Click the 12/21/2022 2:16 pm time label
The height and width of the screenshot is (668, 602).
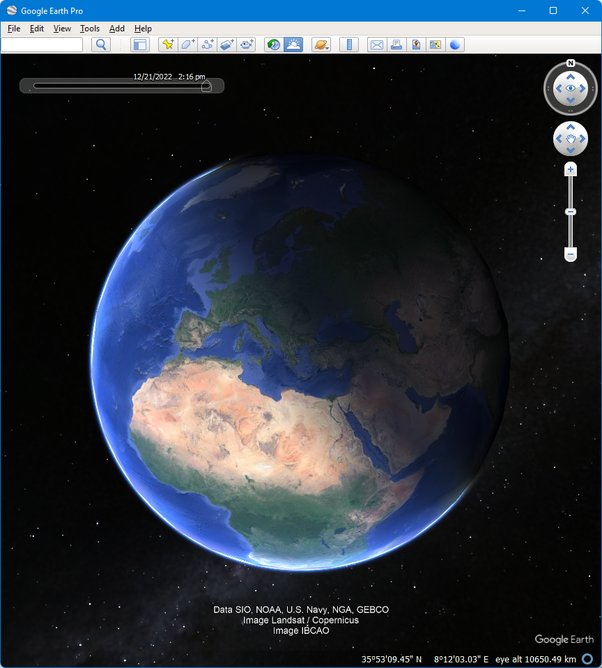[169, 77]
